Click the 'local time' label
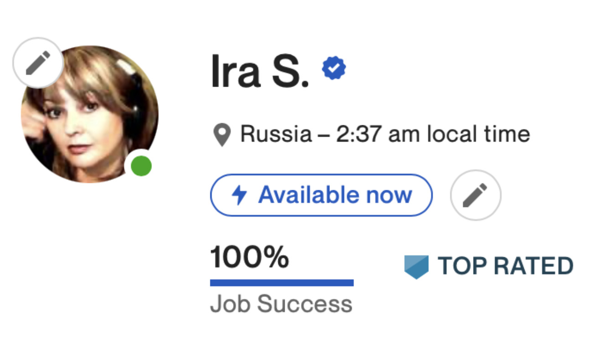Viewport: 615px width, 364px height. 478,135
